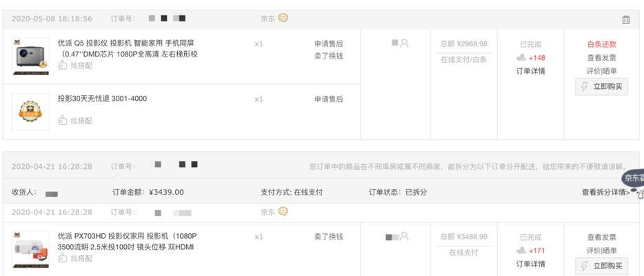Click 查看发票 for the first order
The width and height of the screenshot is (644, 276).
click(x=602, y=58)
